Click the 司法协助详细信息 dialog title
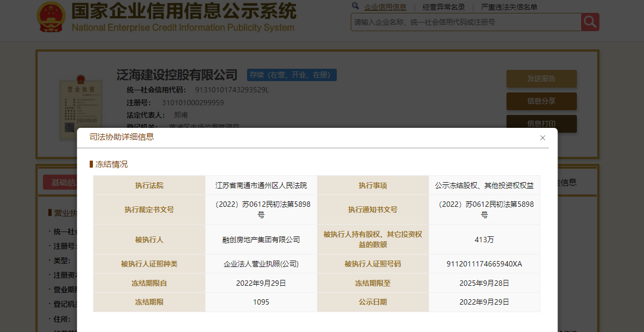This screenshot has width=644, height=332. click(x=121, y=137)
